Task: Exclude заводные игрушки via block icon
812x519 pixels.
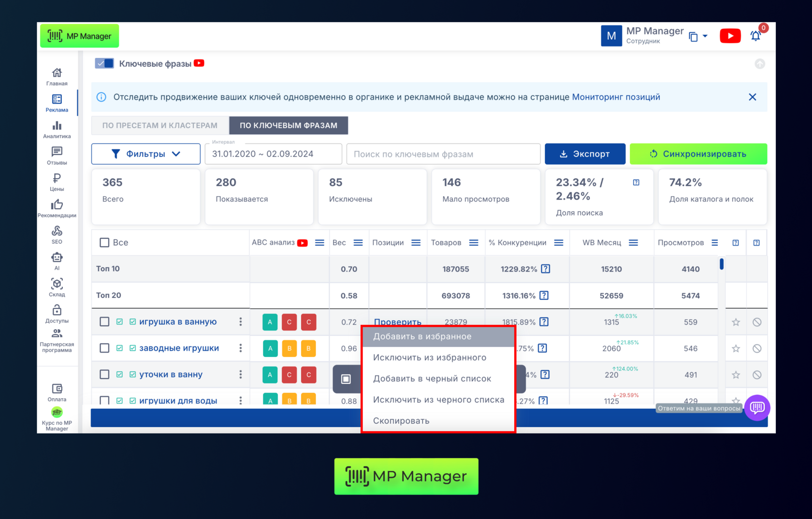Action: (x=757, y=348)
